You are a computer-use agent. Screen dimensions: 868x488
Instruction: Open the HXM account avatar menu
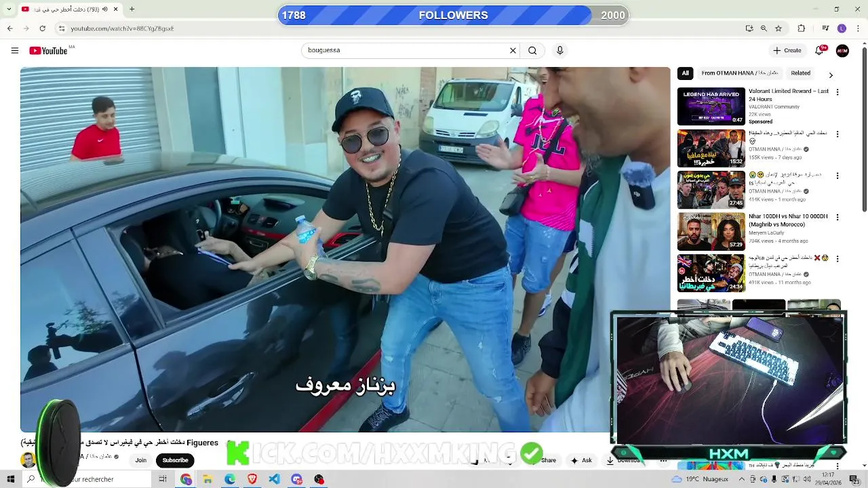tap(842, 50)
